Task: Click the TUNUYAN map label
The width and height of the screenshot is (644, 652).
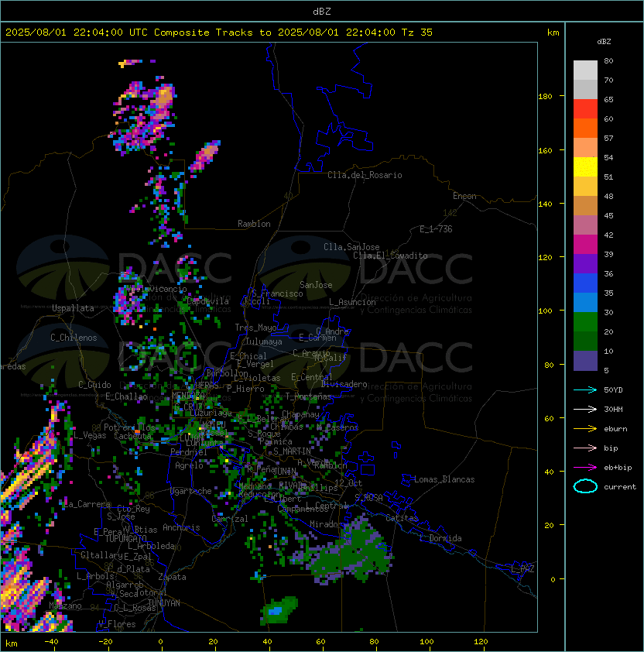Action: (164, 603)
